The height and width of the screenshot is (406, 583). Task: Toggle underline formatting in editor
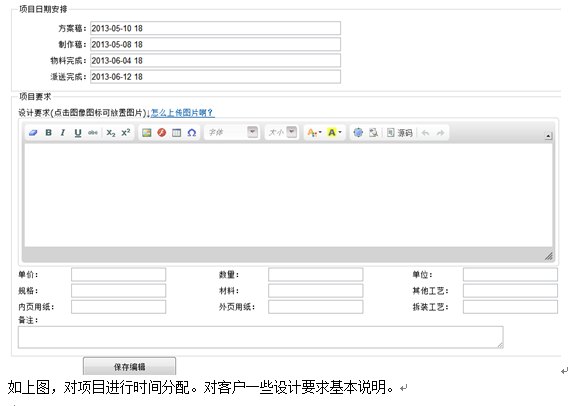78,133
